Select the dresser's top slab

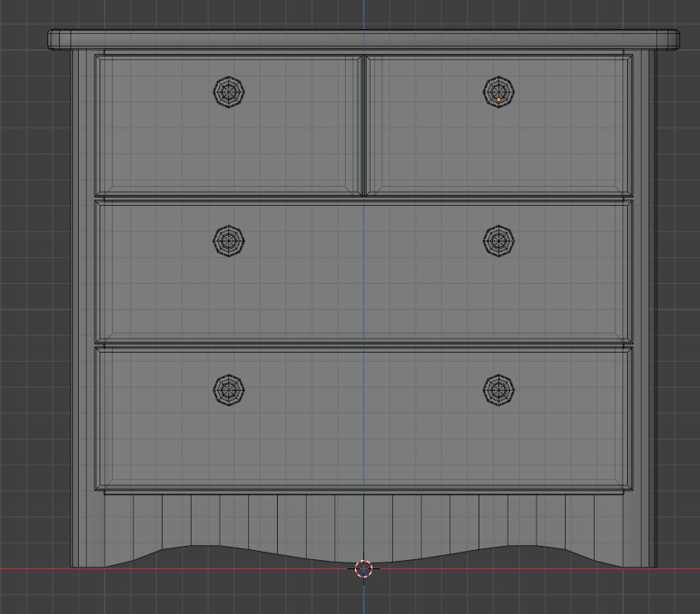pyautogui.click(x=364, y=39)
